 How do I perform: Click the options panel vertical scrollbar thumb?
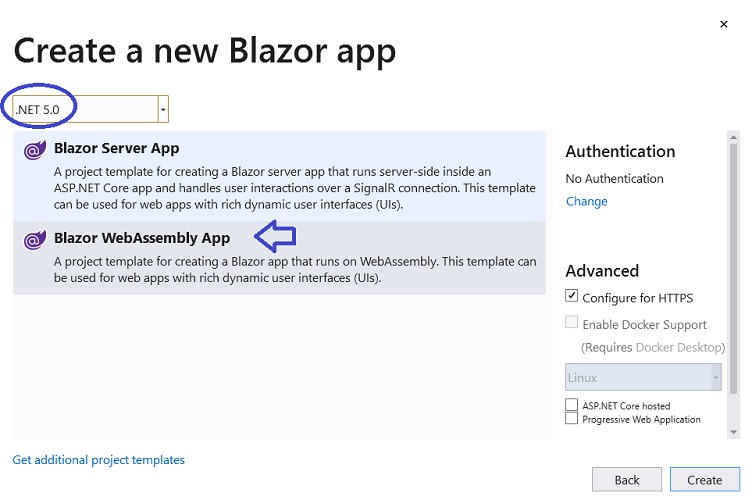click(733, 268)
